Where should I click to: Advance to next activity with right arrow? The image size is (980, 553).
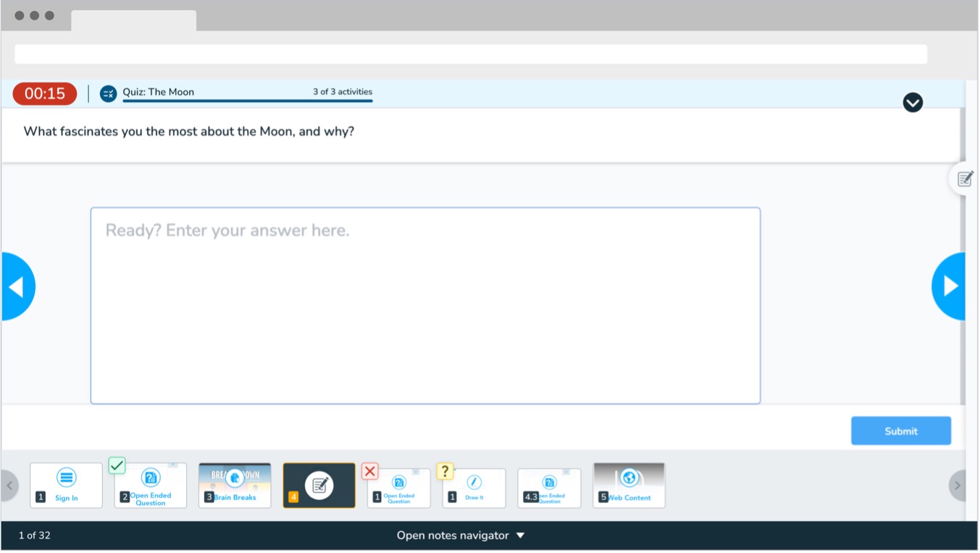point(950,287)
